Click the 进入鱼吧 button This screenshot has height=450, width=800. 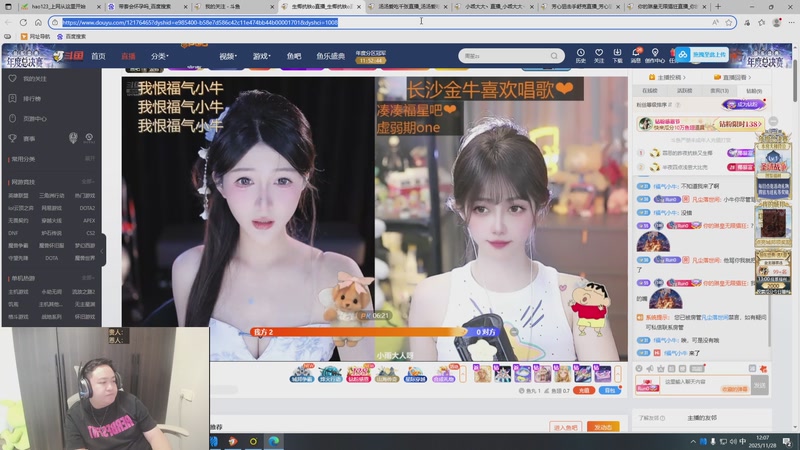point(565,428)
